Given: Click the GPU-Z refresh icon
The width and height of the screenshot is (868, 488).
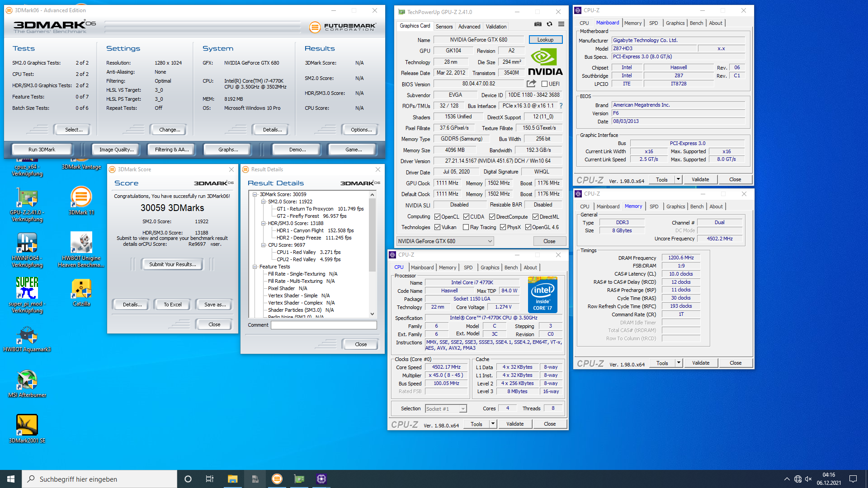Looking at the screenshot, I should coord(549,24).
